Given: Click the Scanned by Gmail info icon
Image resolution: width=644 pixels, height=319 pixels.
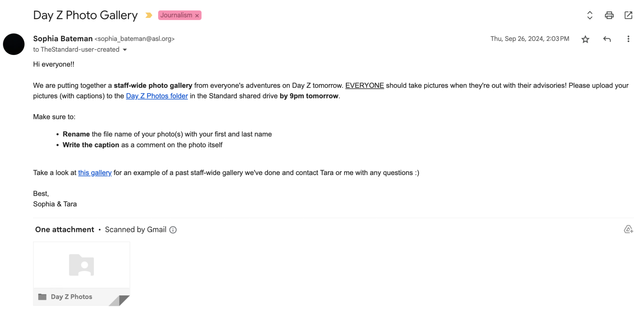Looking at the screenshot, I should 173,230.
